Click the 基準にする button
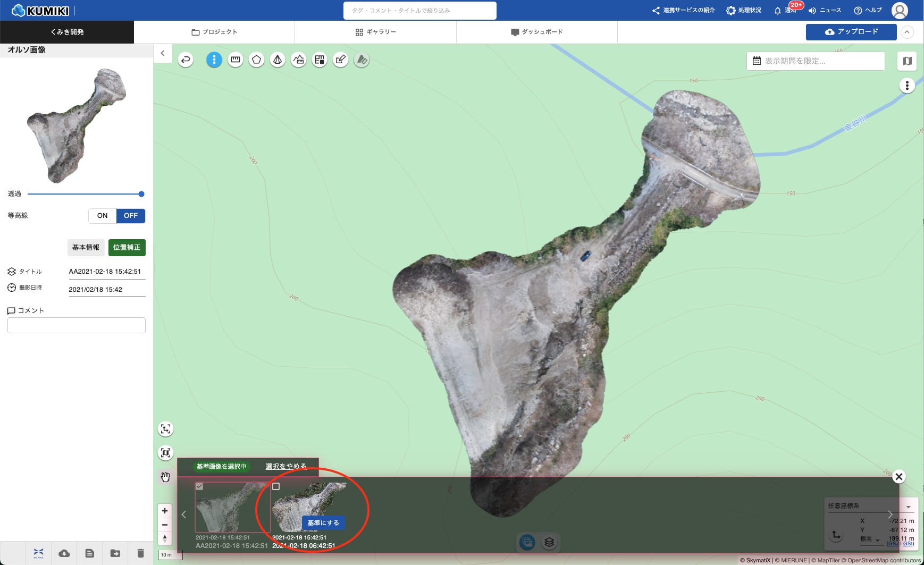Screen dimensions: 924x565 (323, 523)
